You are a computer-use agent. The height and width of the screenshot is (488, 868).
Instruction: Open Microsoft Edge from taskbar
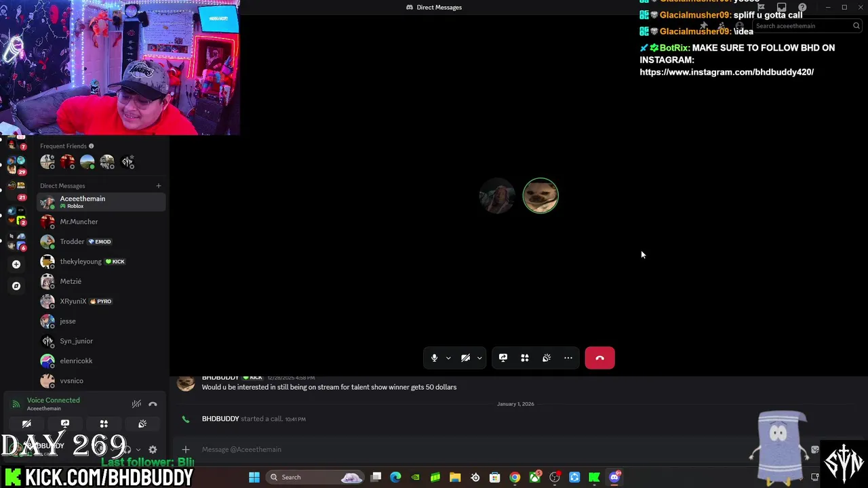pos(395,477)
